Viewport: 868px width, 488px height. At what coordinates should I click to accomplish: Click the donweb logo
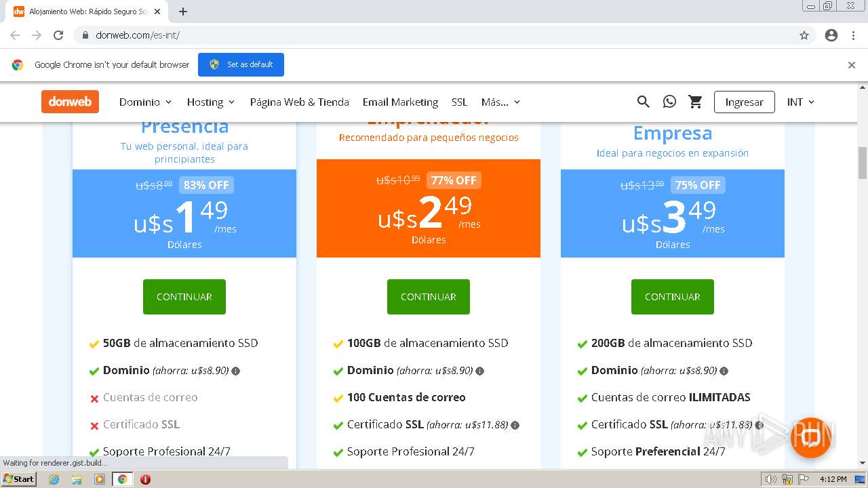(70, 102)
